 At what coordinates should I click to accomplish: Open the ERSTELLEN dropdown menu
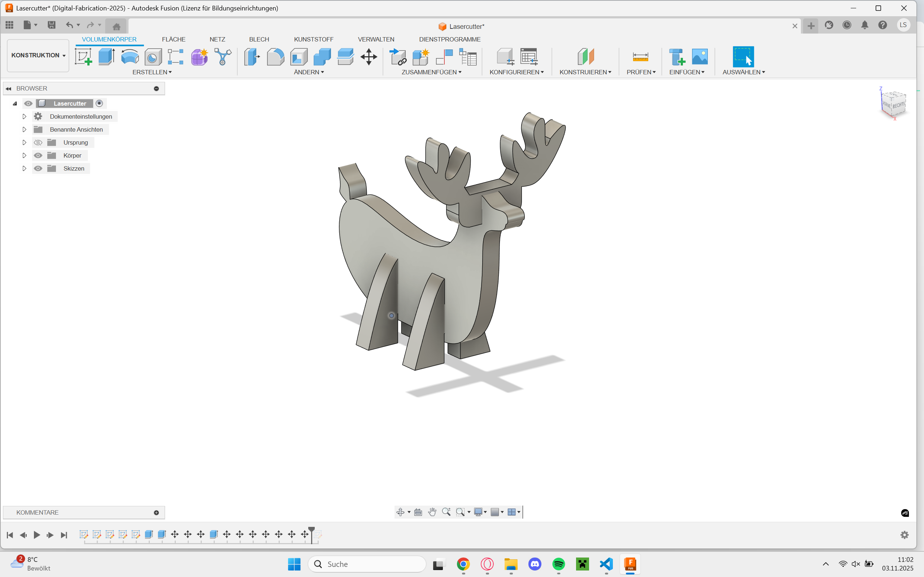[152, 72]
